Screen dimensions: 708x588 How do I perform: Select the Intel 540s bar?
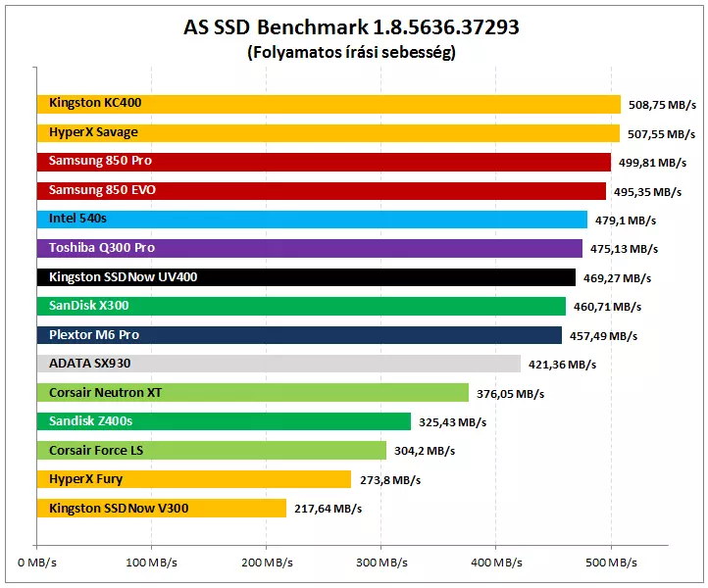tap(312, 220)
